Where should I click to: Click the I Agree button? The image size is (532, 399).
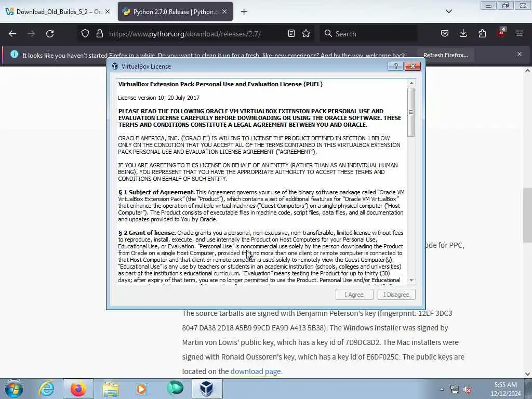click(x=354, y=295)
